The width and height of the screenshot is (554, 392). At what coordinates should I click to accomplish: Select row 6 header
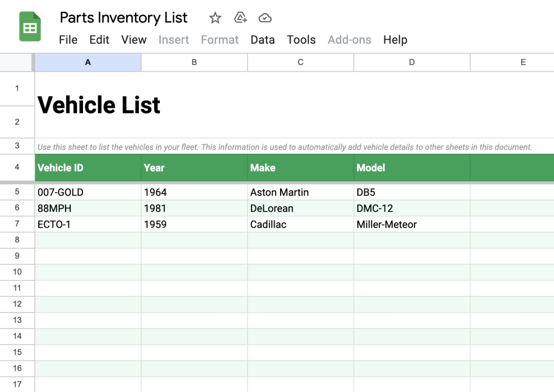click(17, 208)
